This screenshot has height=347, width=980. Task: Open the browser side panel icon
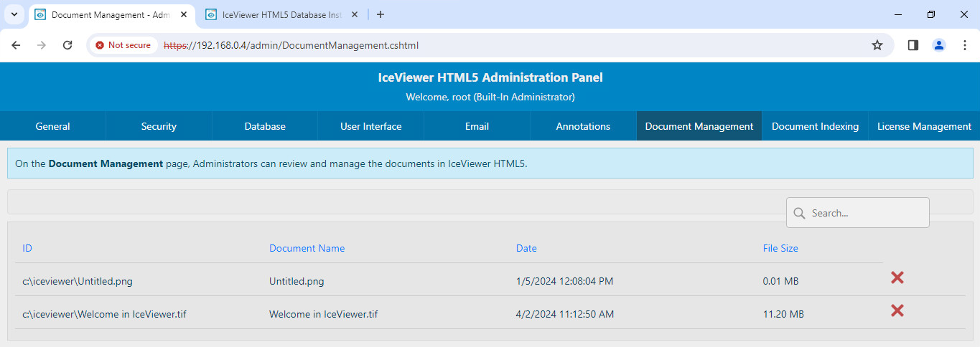click(x=913, y=45)
